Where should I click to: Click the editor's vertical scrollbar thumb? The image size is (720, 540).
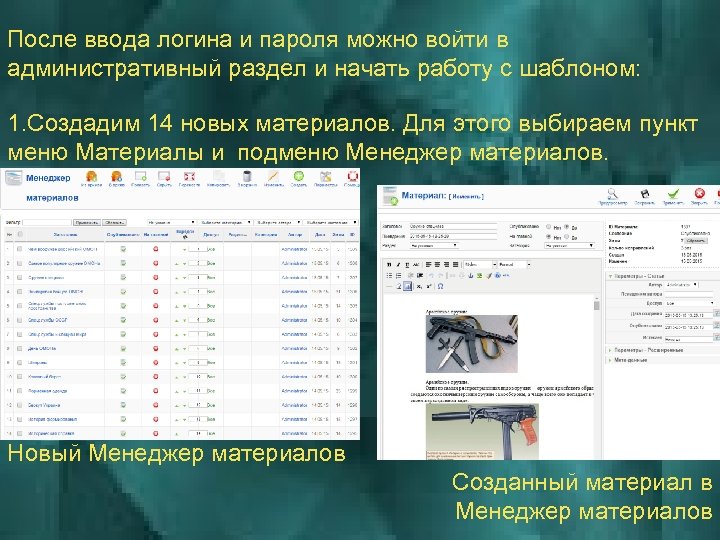tap(596, 306)
